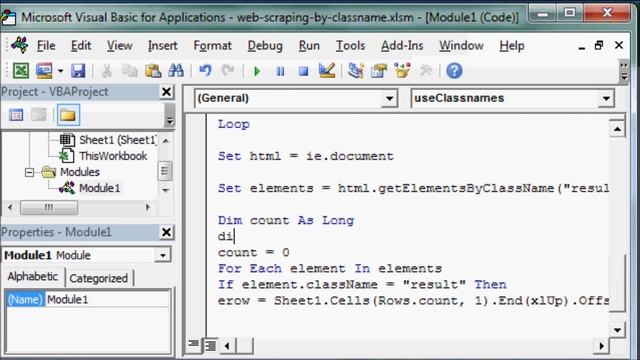
Task: Select Module1 in project tree
Action: [100, 188]
